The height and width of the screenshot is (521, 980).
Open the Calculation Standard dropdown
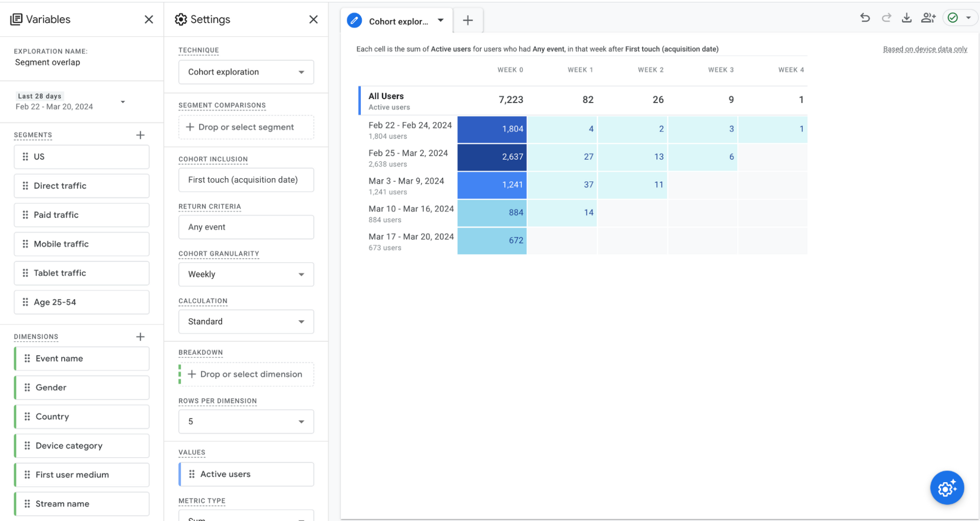click(246, 322)
